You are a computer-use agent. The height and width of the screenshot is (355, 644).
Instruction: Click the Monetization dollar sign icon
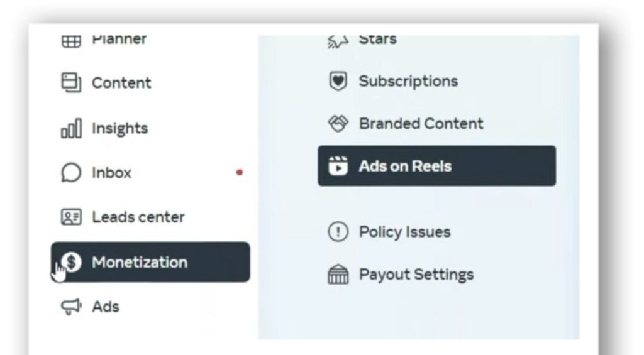pyautogui.click(x=73, y=262)
